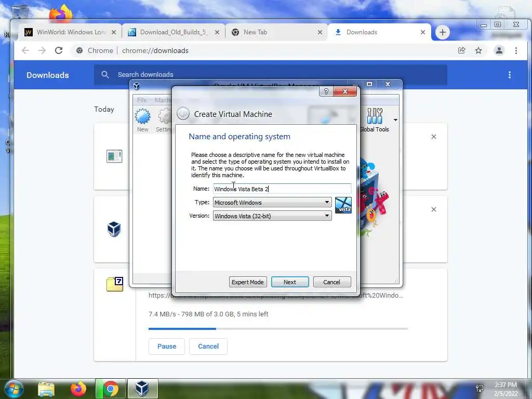The height and width of the screenshot is (399, 532).
Task: Click the Chrome taskbar icon
Action: pyautogui.click(x=110, y=389)
